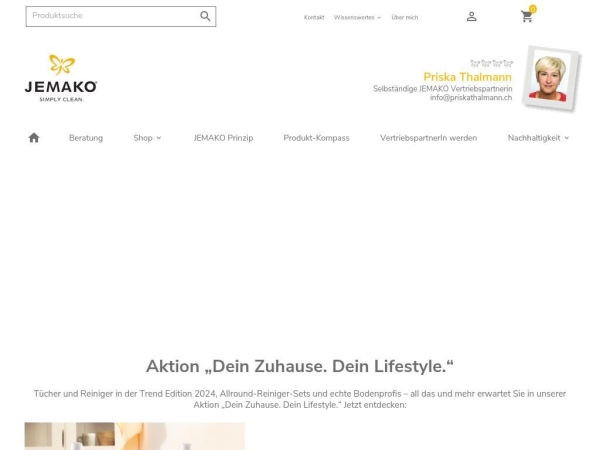Viewport: 600px width, 450px height.
Task: Select VertriebspartnerIn werden menu item
Action: pyautogui.click(x=429, y=138)
